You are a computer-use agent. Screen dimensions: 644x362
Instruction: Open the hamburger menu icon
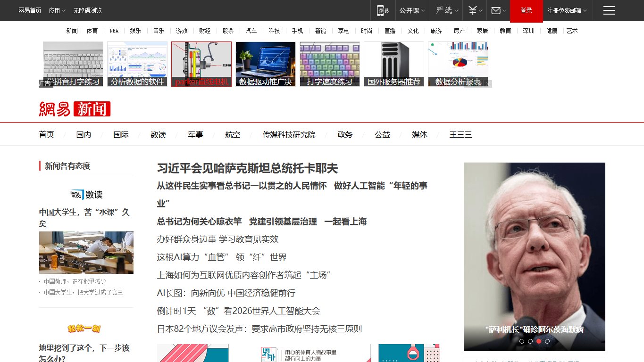click(x=609, y=10)
